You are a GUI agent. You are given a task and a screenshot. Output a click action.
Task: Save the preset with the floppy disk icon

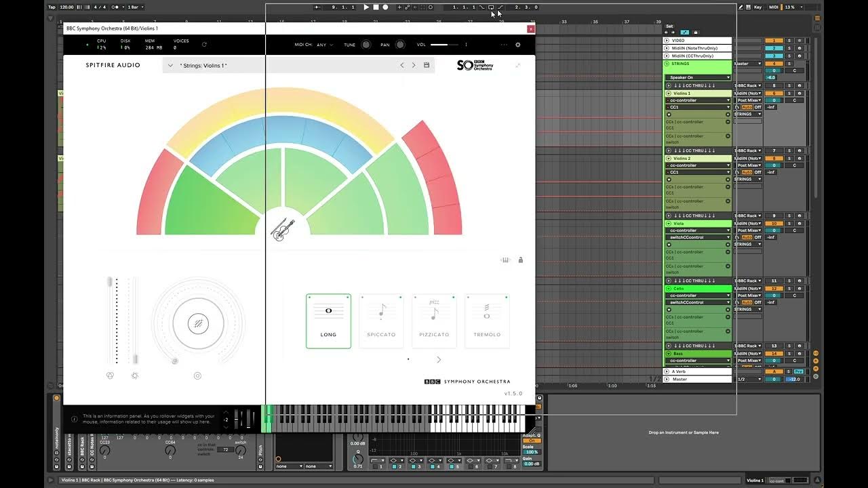pos(427,65)
